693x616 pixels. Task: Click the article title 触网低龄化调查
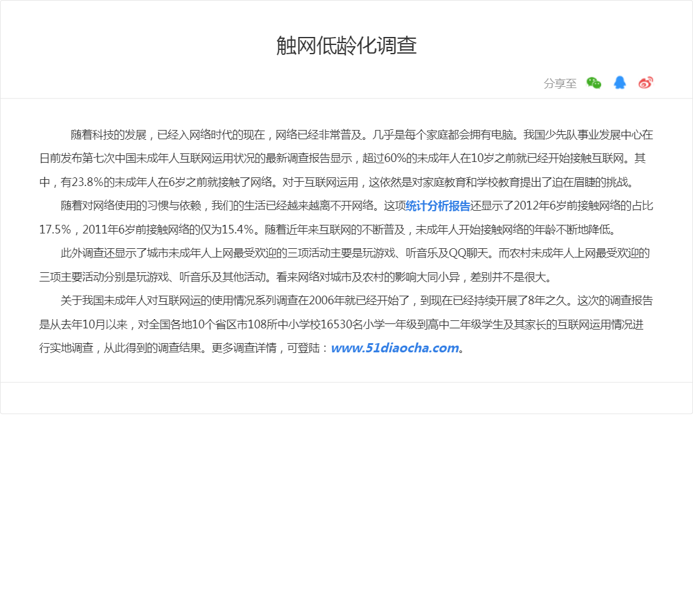(346, 46)
